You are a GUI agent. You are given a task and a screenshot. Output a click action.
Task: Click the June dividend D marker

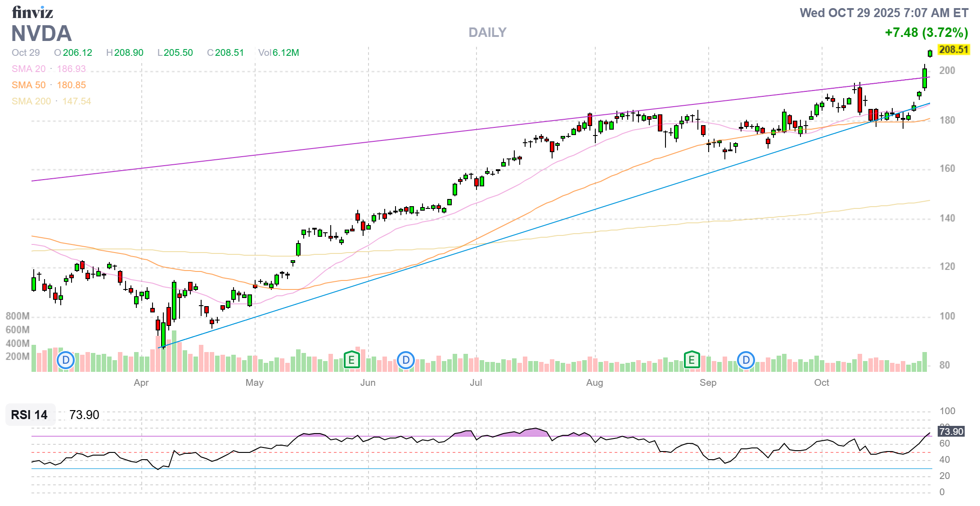406,360
